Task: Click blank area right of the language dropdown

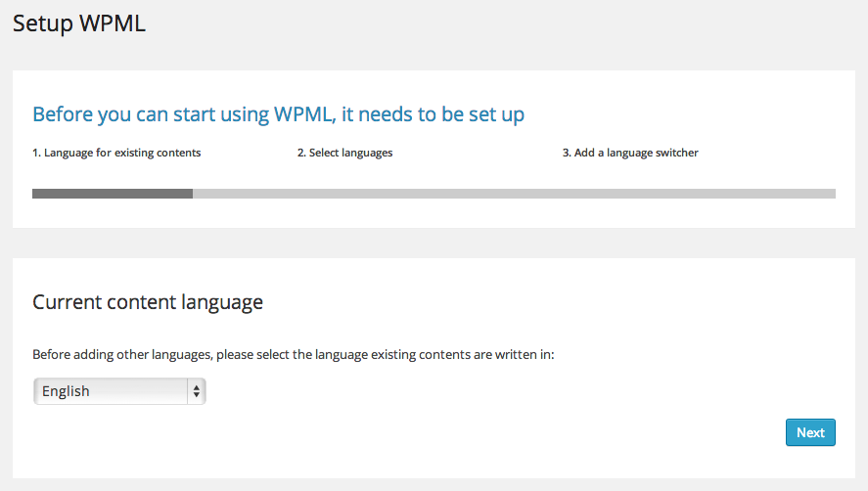Action: coord(440,391)
